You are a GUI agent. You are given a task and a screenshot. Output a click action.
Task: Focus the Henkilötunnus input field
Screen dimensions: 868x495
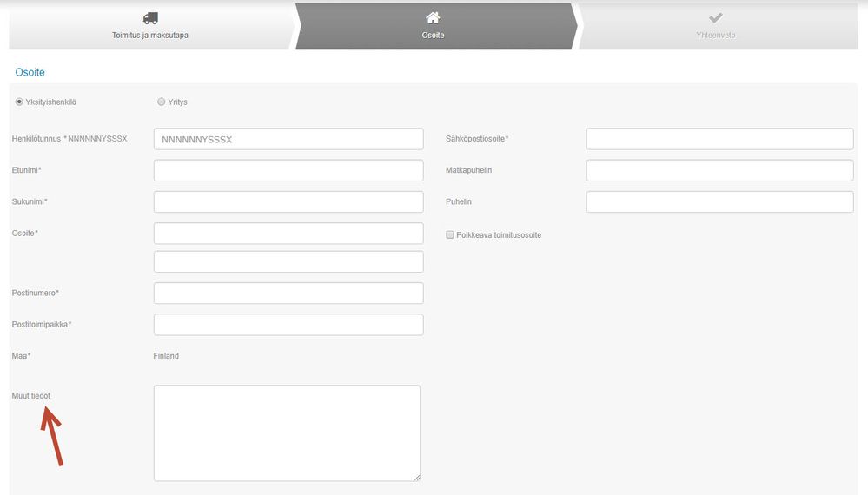288,139
